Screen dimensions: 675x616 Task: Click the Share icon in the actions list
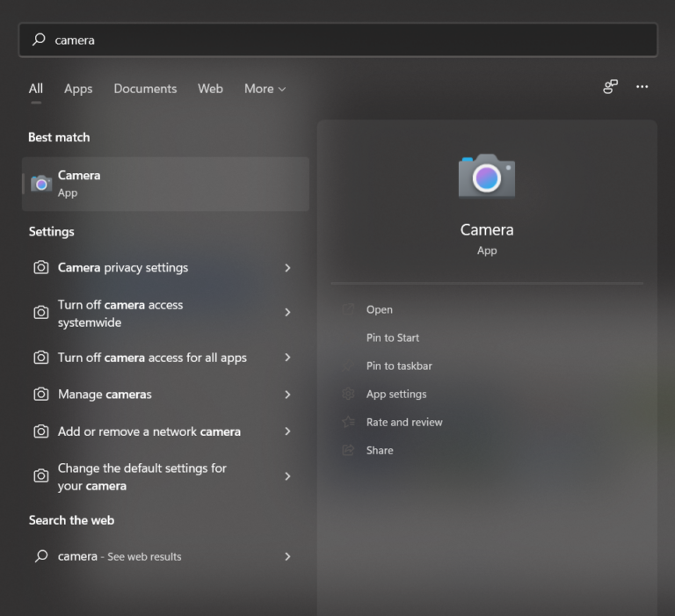coord(348,450)
